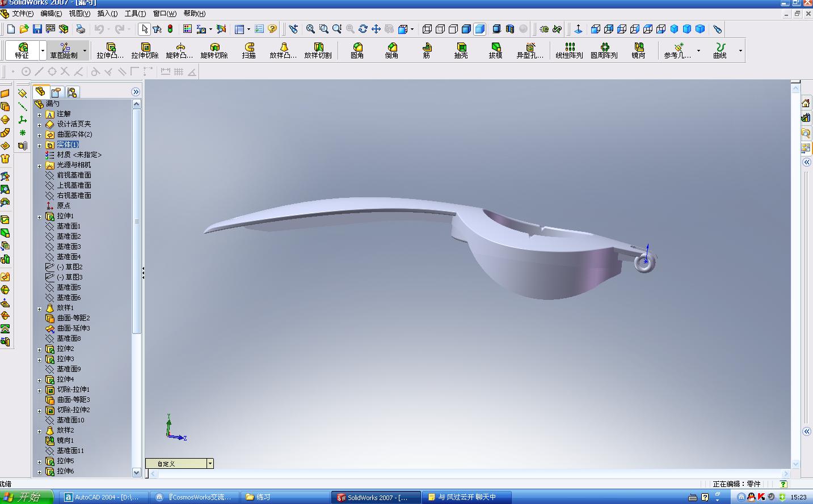Viewport: 813px width, 504px height.
Task: Open the 工具(T) menu
Action: click(x=135, y=14)
